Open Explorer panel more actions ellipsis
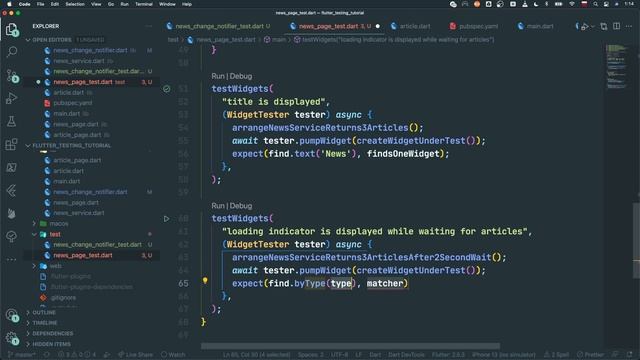This screenshot has width=640, height=360. tap(149, 26)
